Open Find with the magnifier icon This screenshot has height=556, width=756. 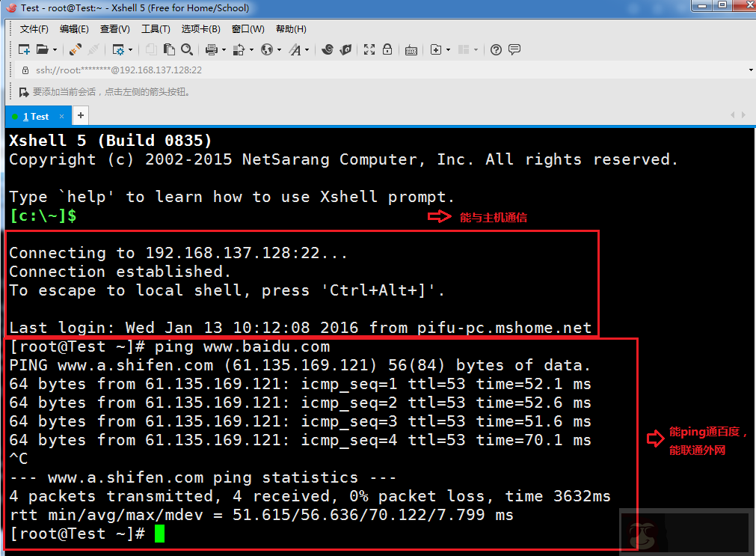click(x=187, y=50)
